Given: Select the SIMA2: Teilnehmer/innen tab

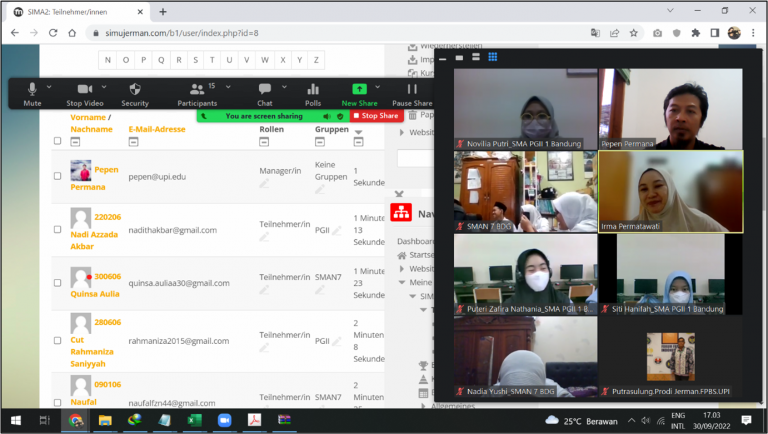Looking at the screenshot, I should pyautogui.click(x=78, y=12).
